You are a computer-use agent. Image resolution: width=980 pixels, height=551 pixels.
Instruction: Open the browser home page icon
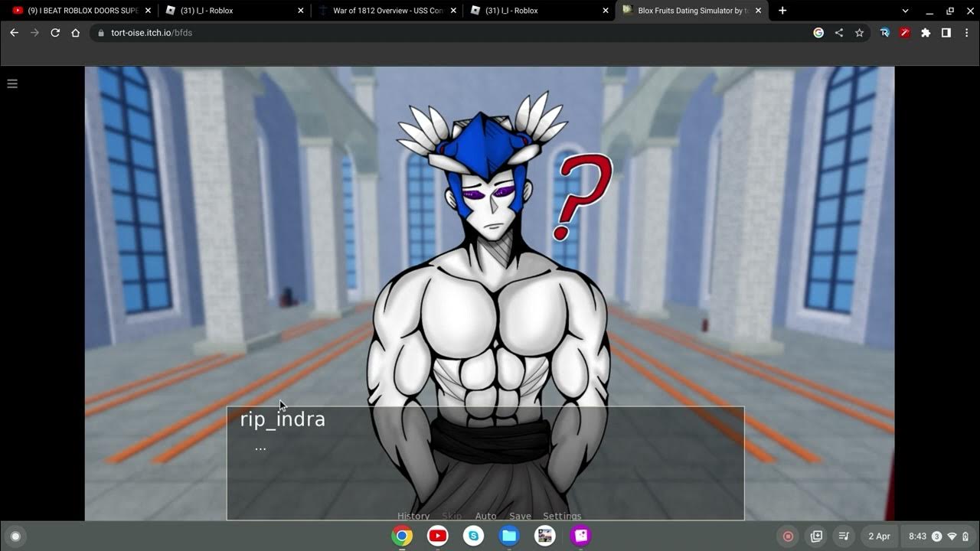[76, 33]
